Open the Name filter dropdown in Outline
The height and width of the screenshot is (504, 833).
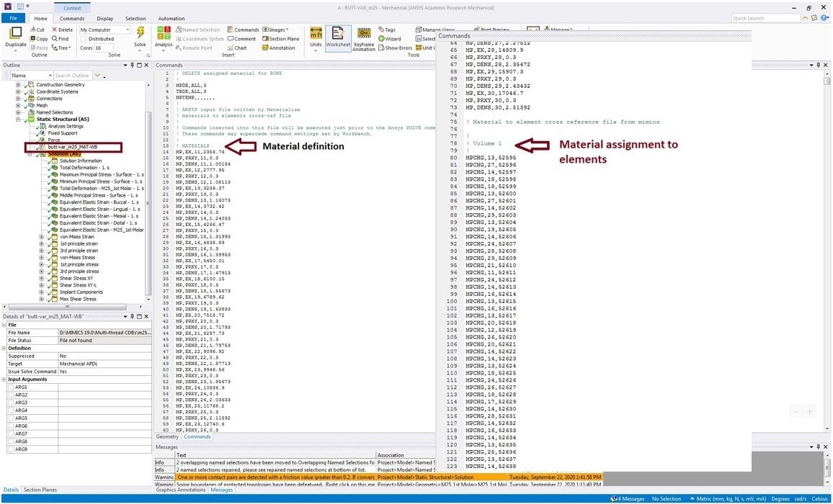(31, 76)
